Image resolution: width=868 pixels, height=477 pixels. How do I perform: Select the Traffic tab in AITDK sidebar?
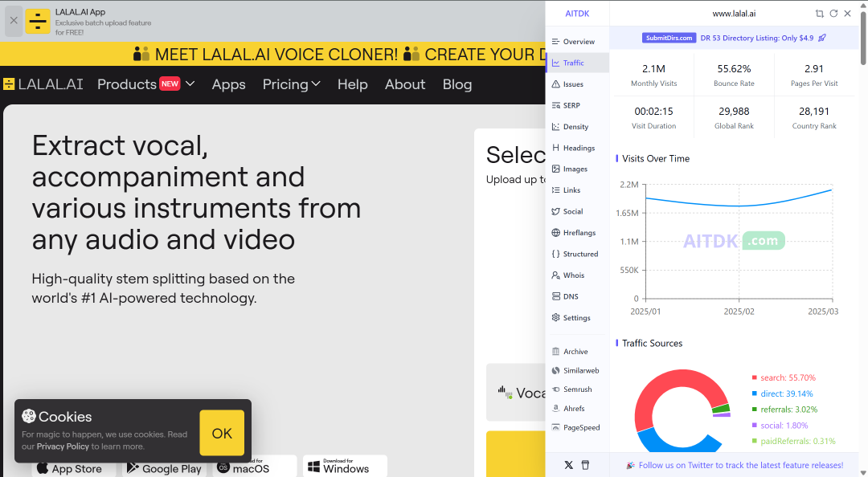[577, 63]
